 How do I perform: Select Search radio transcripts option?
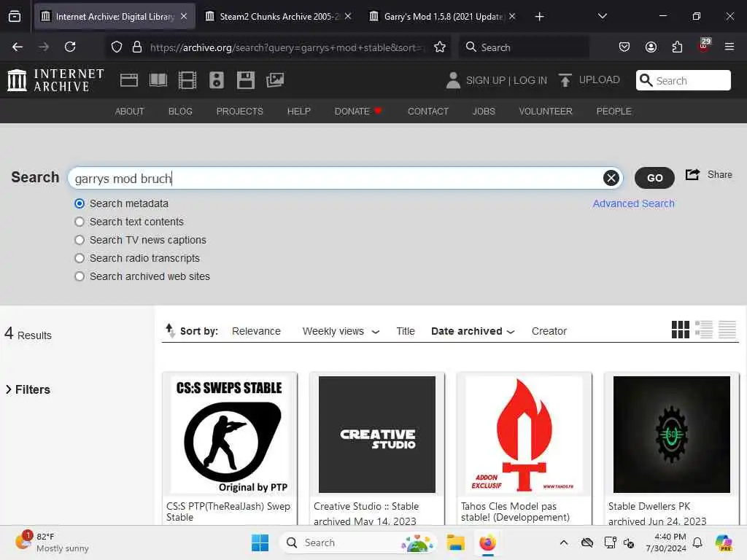pyautogui.click(x=80, y=258)
